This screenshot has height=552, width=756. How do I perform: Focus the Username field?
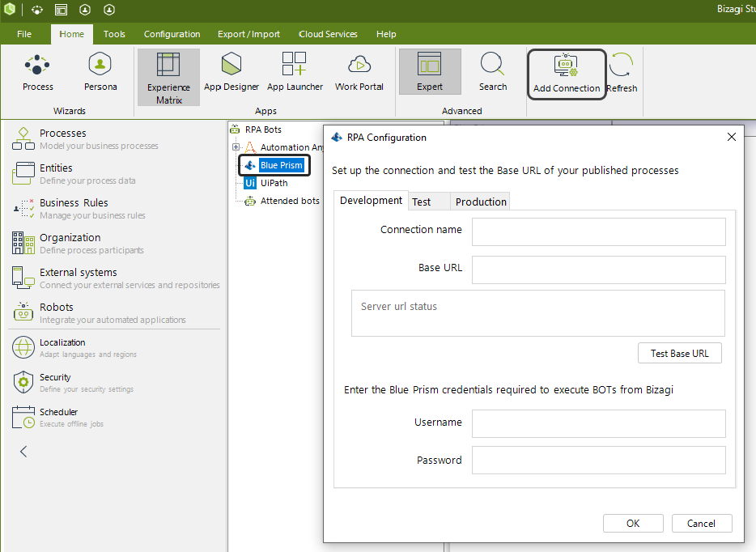click(598, 424)
